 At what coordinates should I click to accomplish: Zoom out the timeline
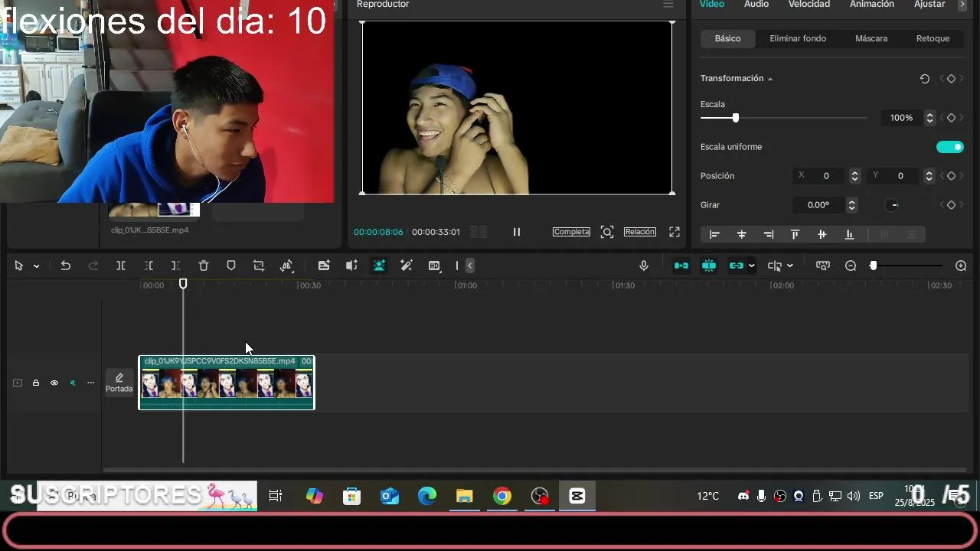click(x=851, y=266)
